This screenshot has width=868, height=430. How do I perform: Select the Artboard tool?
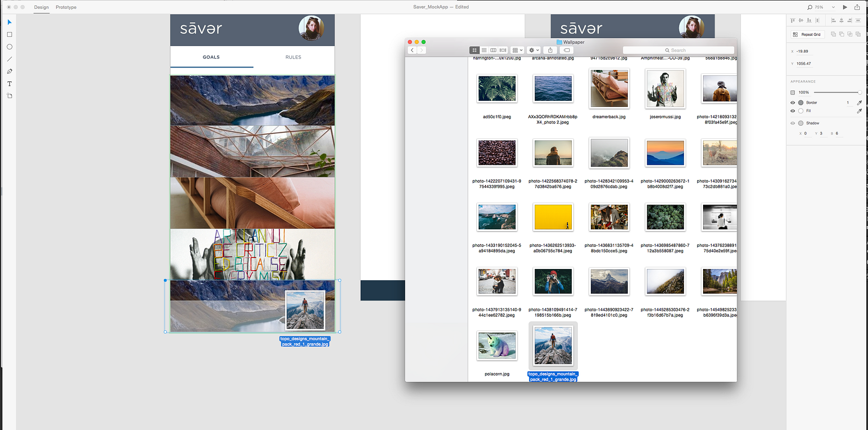click(x=9, y=96)
